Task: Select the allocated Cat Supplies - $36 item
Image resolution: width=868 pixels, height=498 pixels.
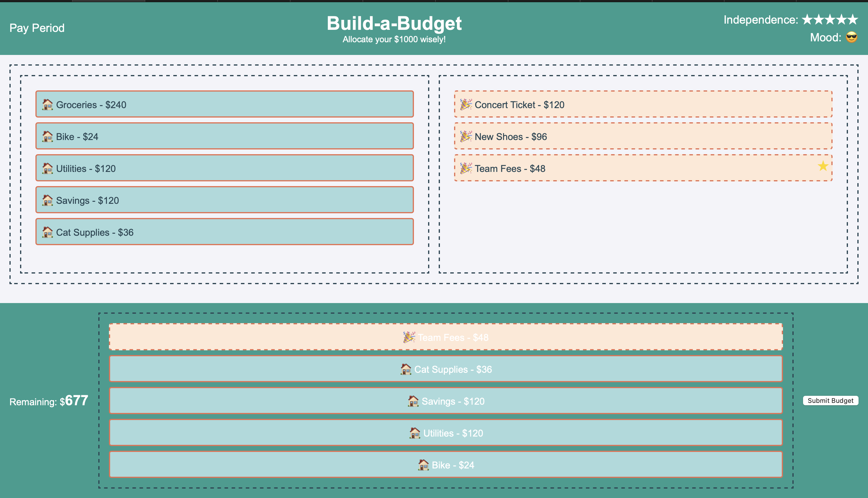Action: 446,369
